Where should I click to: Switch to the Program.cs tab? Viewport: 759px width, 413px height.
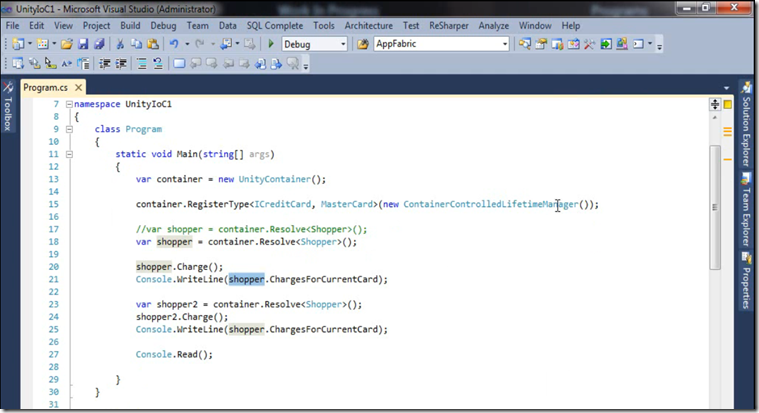pyautogui.click(x=46, y=88)
